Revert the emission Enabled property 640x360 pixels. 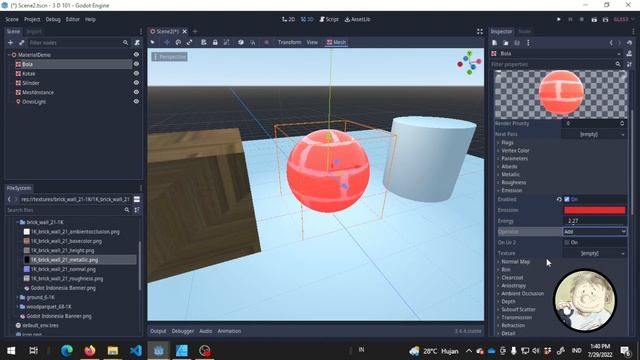[x=559, y=199]
